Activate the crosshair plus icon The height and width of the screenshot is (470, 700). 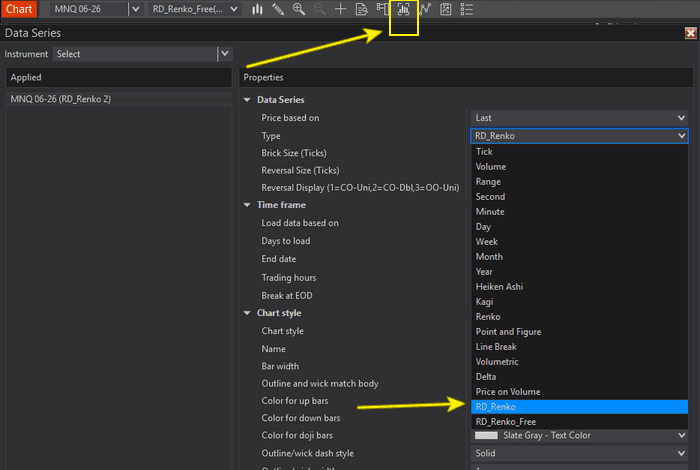pos(340,9)
